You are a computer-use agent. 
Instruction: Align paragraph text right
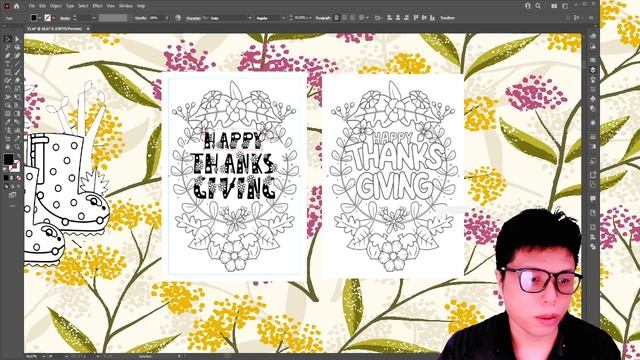click(x=352, y=18)
